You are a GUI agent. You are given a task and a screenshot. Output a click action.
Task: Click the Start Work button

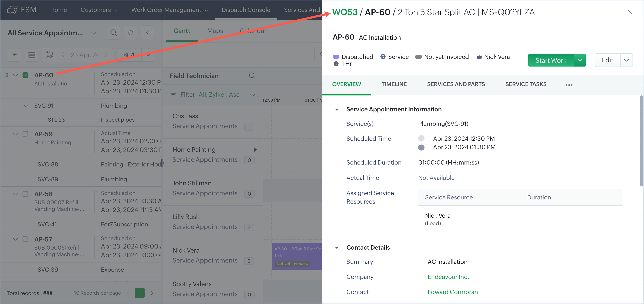[550, 60]
